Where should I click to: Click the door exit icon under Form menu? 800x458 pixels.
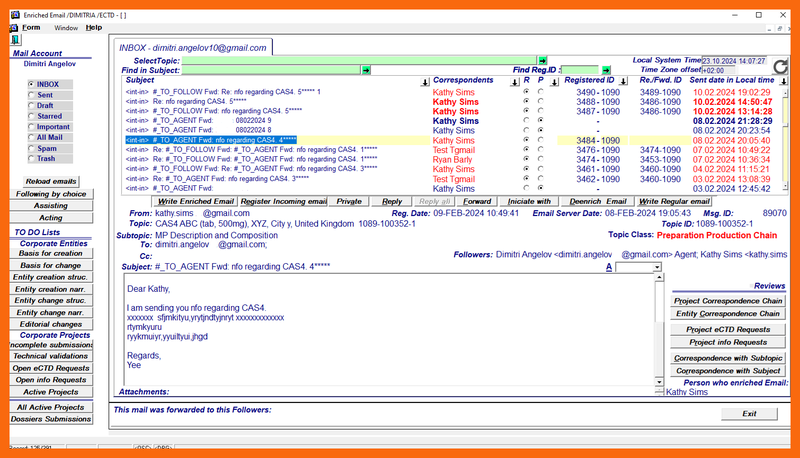(16, 41)
